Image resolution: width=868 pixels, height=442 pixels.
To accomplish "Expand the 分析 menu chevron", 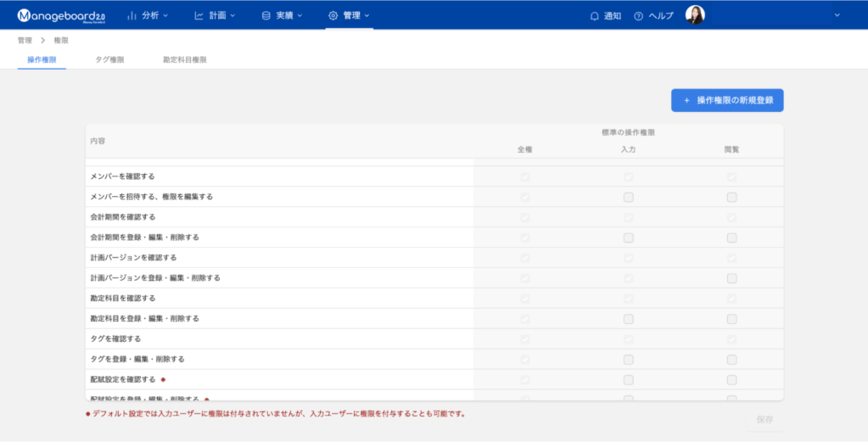I will point(165,15).
